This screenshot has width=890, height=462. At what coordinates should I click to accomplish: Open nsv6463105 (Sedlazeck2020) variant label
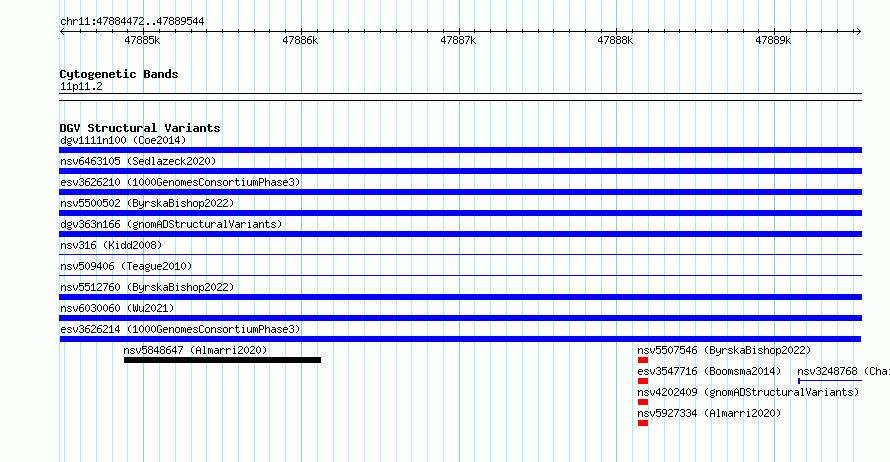138,161
